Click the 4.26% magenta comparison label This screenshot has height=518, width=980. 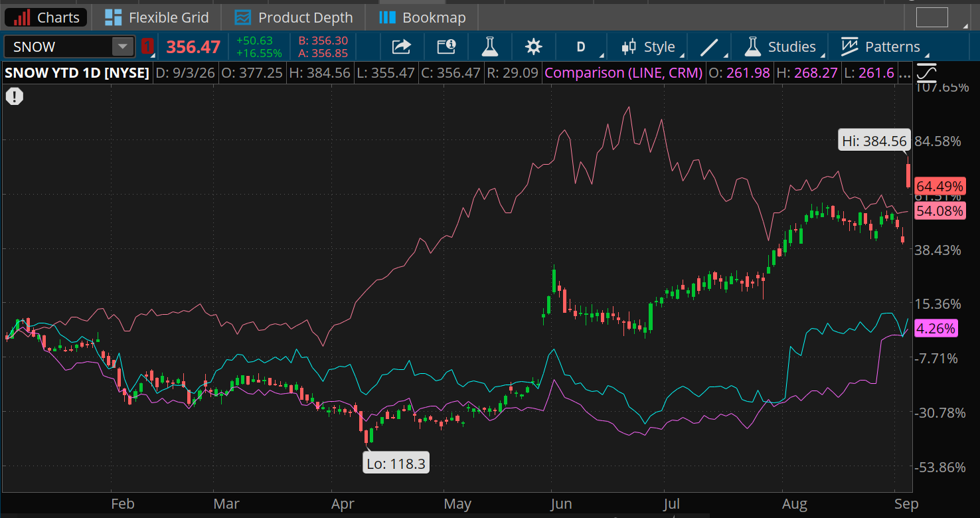[936, 328]
